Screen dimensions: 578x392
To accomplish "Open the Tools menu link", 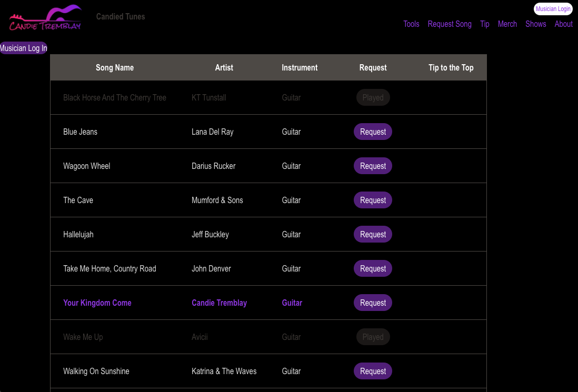I will (411, 24).
